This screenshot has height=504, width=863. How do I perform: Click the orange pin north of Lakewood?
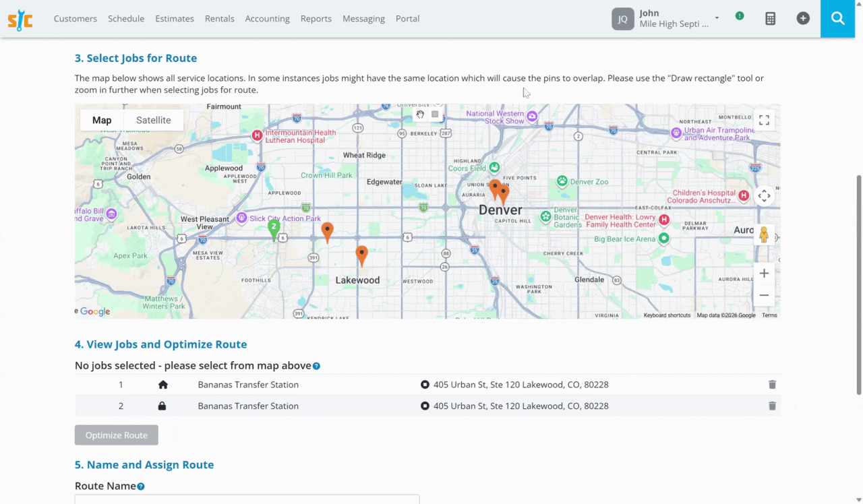[361, 256]
